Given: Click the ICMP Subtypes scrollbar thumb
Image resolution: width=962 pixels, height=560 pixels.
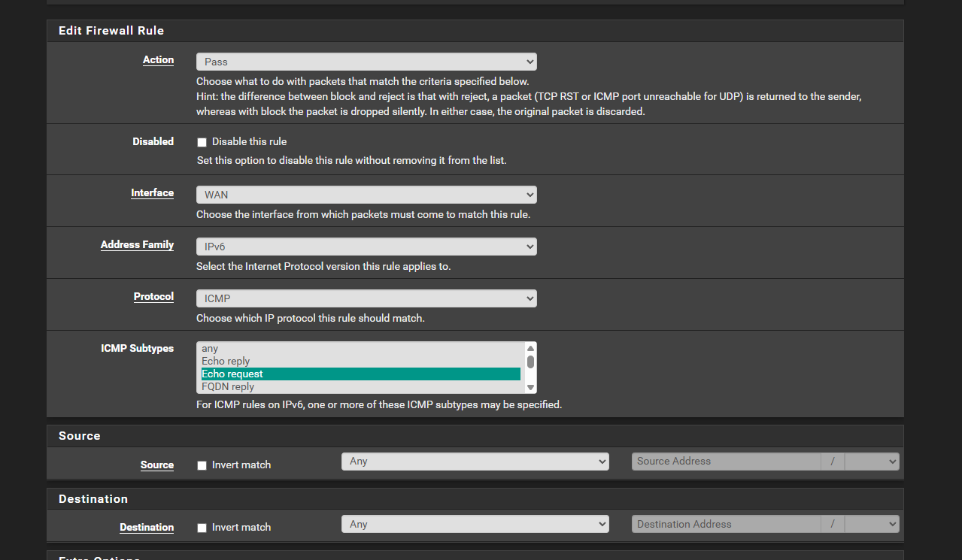Looking at the screenshot, I should point(530,362).
